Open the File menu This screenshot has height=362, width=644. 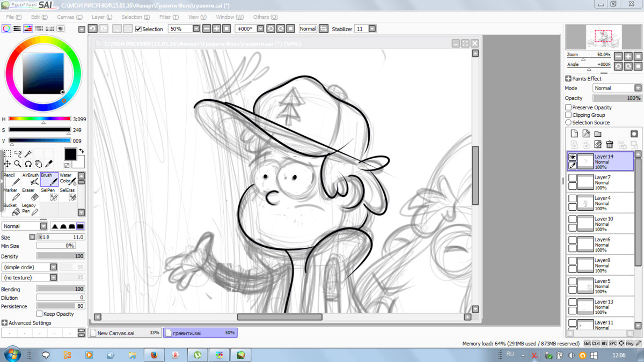click(x=13, y=17)
